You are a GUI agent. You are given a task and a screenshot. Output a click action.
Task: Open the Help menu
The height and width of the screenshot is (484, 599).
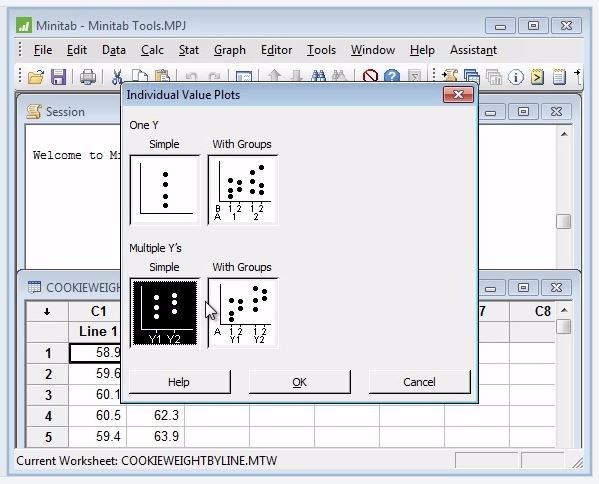[x=422, y=50]
